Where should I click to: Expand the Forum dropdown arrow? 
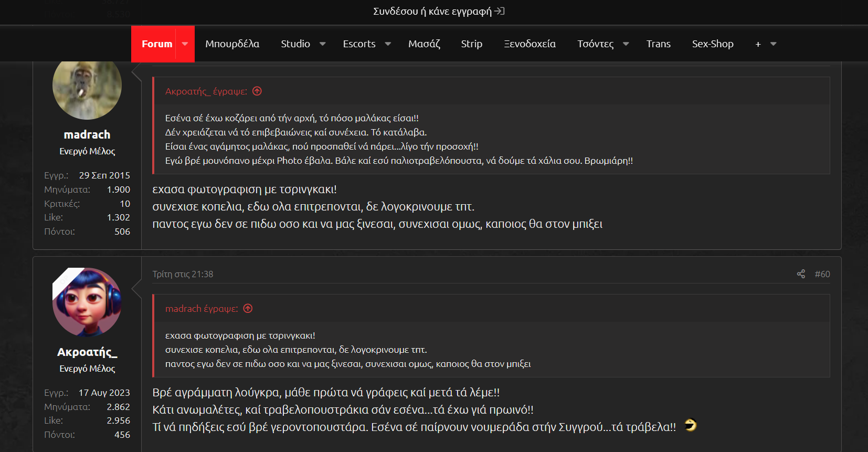click(185, 44)
